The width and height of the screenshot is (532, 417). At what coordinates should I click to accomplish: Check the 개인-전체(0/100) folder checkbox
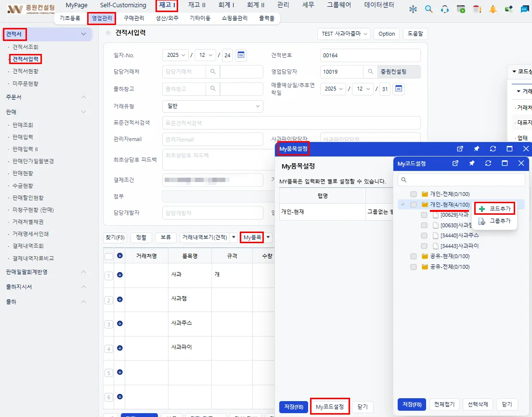click(413, 194)
